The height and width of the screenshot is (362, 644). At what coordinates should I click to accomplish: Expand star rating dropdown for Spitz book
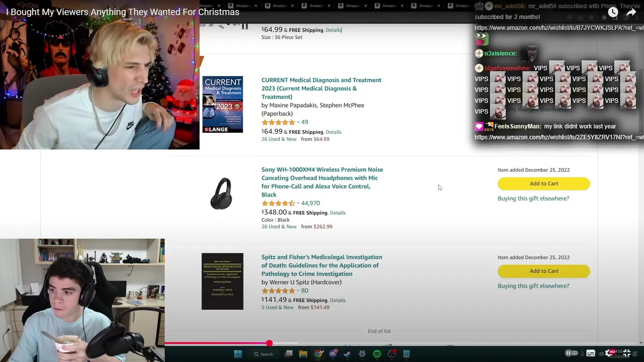pos(298,291)
